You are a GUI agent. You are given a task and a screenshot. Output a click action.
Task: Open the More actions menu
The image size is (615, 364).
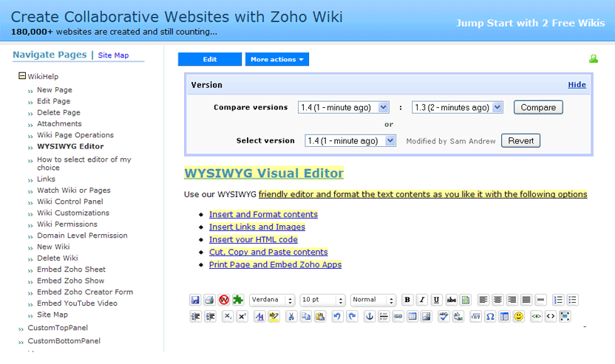coord(276,59)
